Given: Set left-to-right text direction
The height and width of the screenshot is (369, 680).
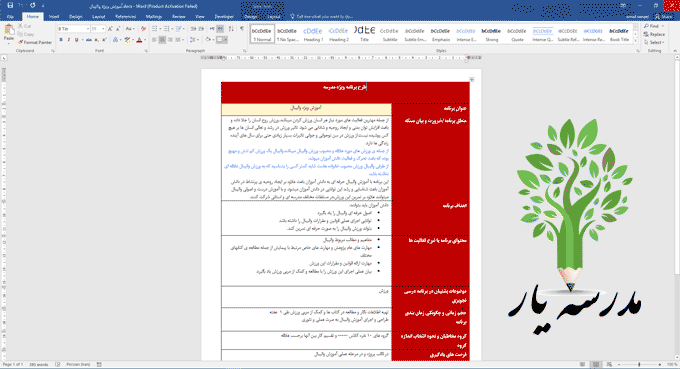Looking at the screenshot, I should pyautogui.click(x=212, y=29).
